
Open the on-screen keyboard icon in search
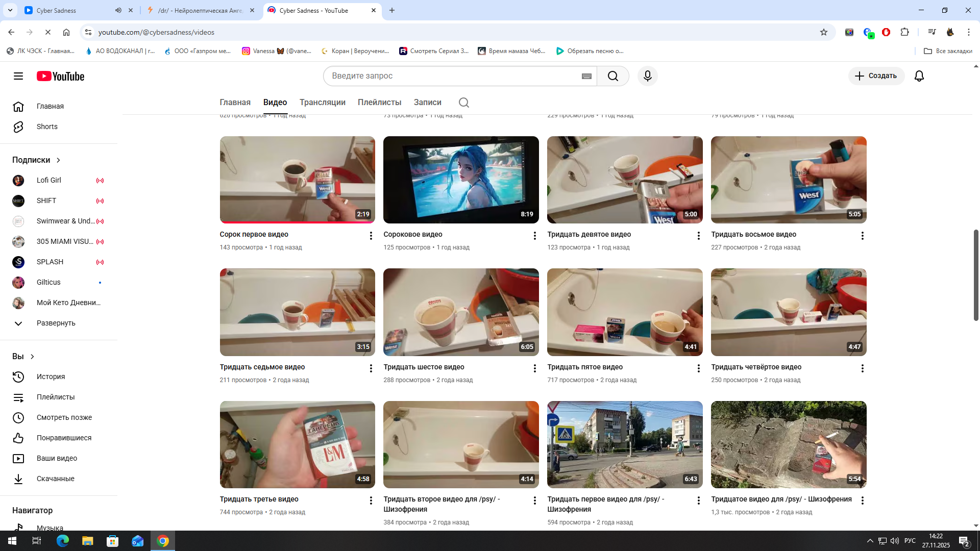click(586, 76)
